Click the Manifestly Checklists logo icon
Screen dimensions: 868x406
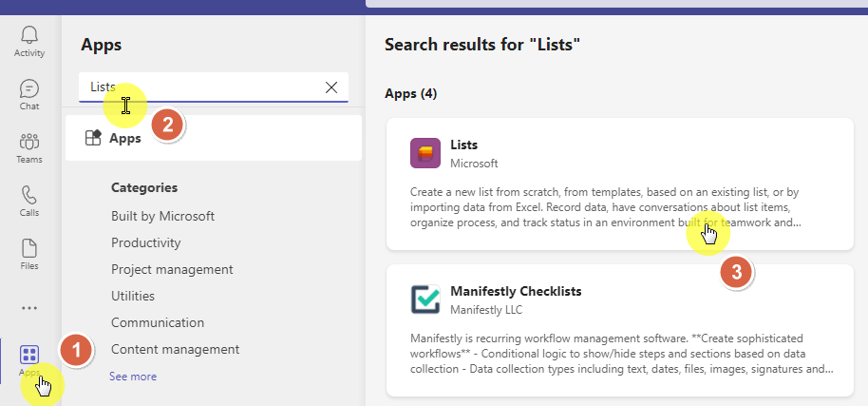[425, 300]
